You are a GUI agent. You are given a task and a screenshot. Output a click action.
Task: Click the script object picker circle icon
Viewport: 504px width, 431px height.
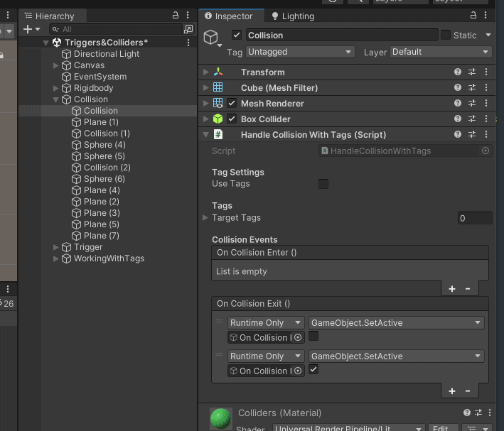tap(486, 151)
